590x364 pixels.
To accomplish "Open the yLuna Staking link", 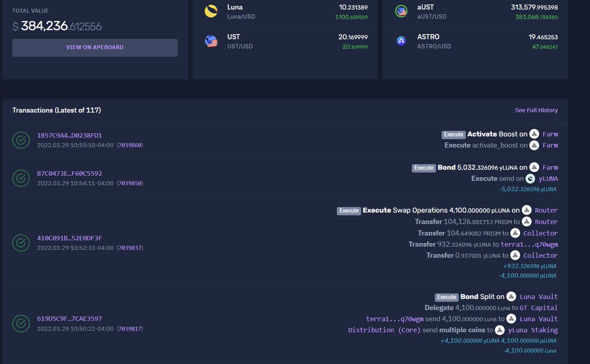I will point(533,330).
